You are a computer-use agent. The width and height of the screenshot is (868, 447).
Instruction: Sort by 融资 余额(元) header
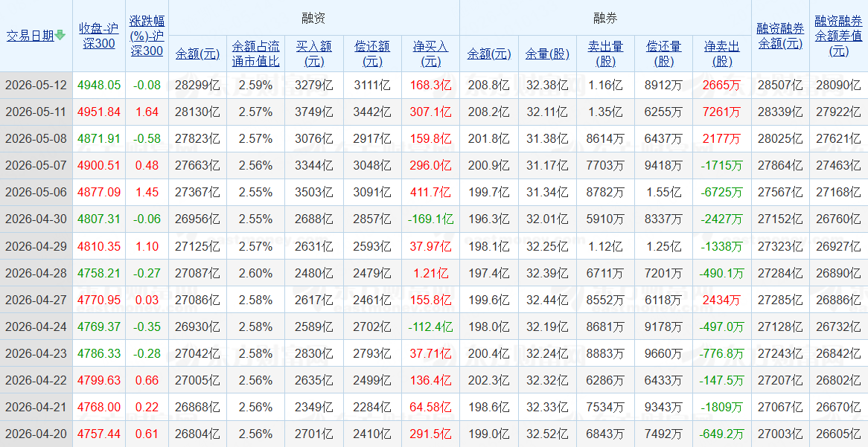(x=197, y=54)
